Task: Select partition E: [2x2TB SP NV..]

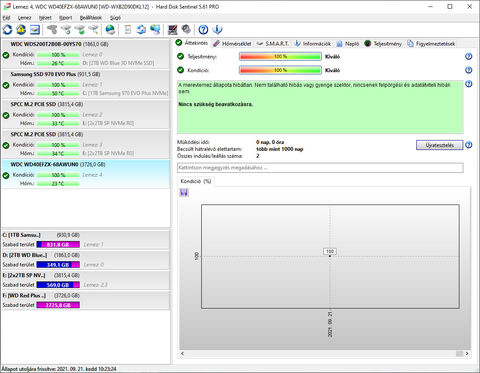Action: click(85, 280)
